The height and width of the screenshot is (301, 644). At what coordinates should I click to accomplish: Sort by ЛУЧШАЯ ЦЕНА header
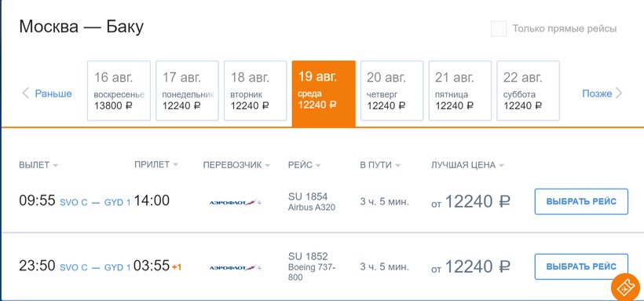(467, 165)
